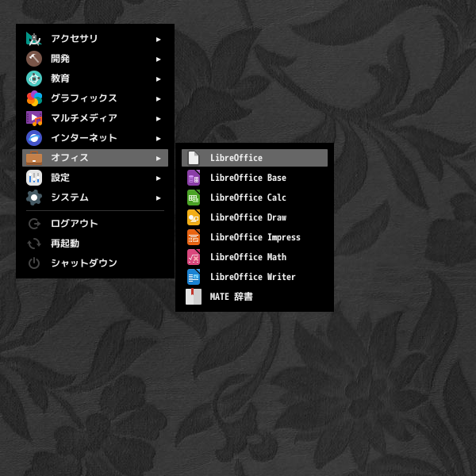This screenshot has height=476, width=476.
Task: Expand the 設定 submenu arrow
Action: tap(158, 178)
